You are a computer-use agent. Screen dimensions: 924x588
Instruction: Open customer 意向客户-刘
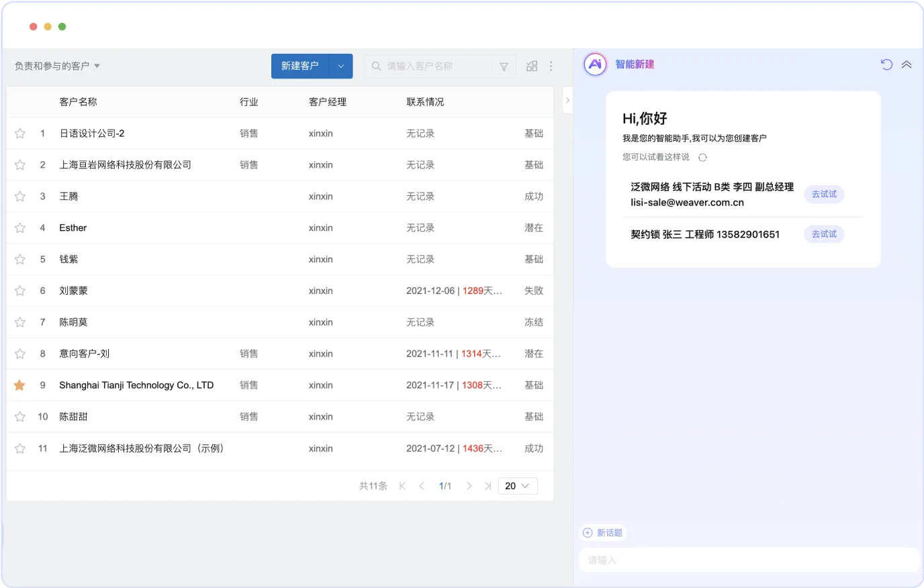85,354
